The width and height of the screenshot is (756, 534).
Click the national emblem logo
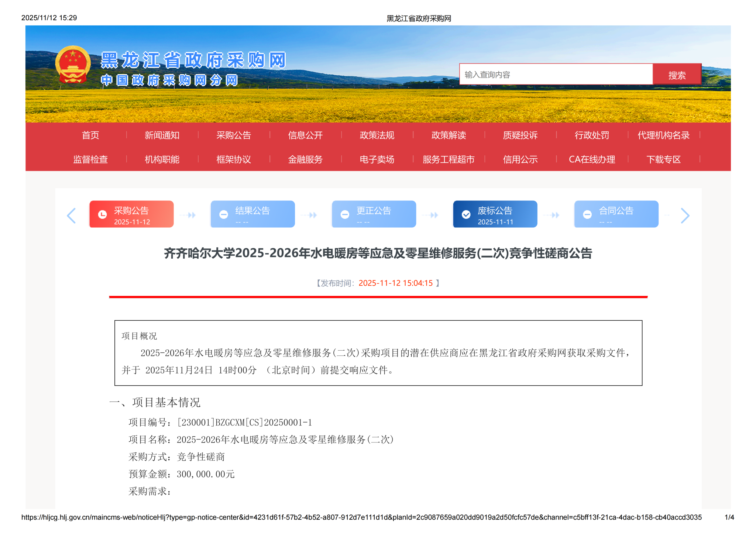[73, 65]
